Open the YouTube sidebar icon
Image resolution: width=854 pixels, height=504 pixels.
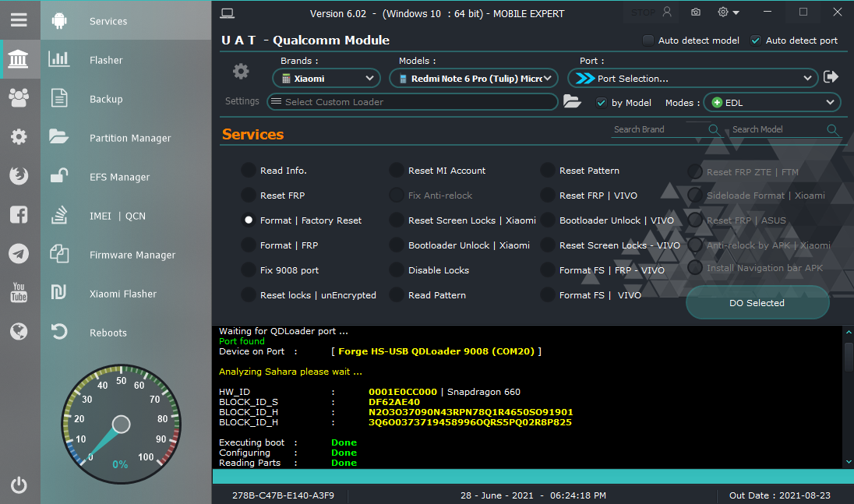pyautogui.click(x=19, y=292)
